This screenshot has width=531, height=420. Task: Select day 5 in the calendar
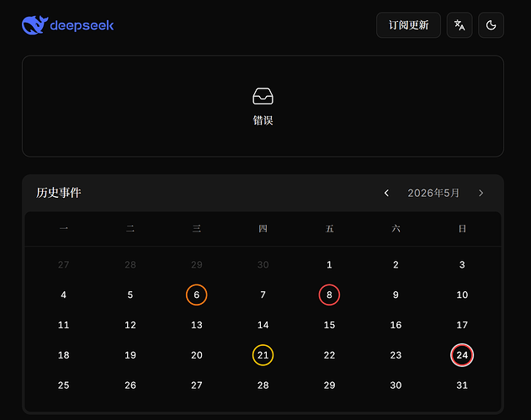point(130,295)
